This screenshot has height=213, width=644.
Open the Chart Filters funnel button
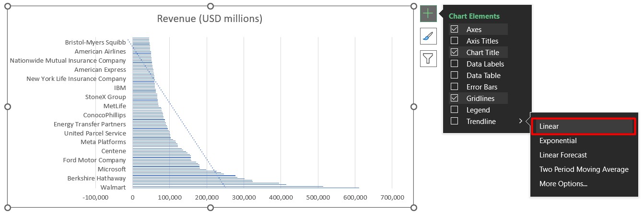point(428,58)
